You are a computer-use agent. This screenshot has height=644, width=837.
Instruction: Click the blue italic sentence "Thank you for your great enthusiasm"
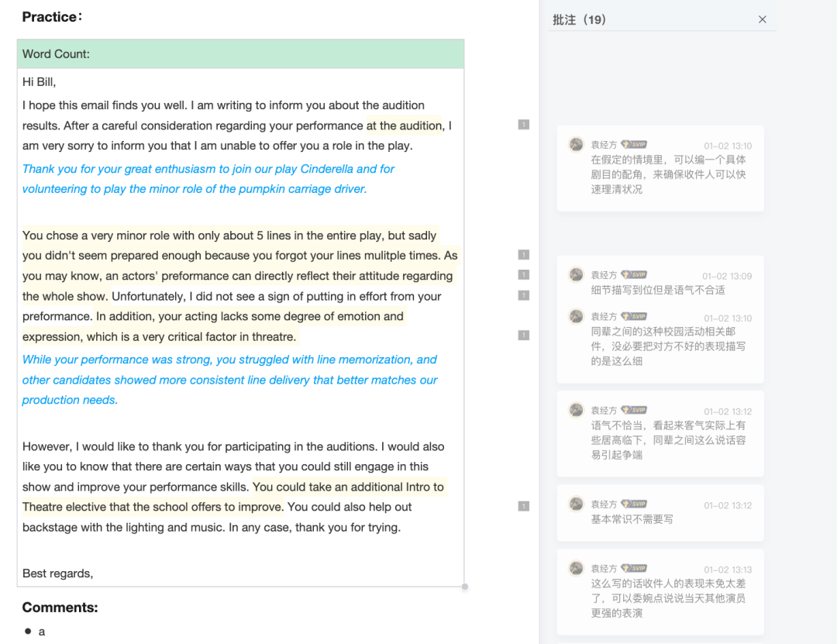point(208,169)
